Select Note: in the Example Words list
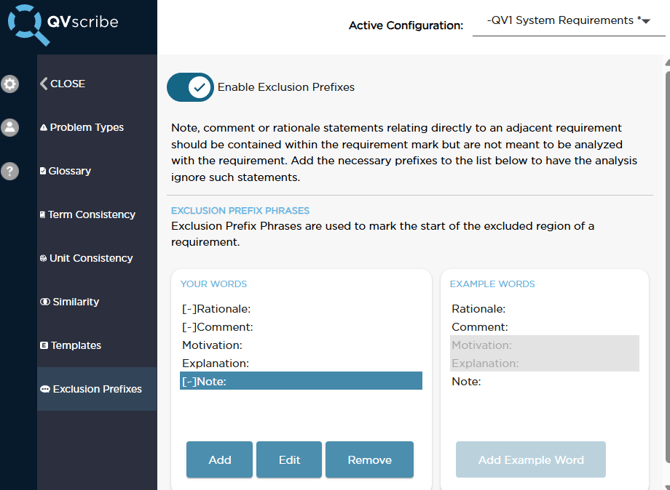 click(x=466, y=381)
